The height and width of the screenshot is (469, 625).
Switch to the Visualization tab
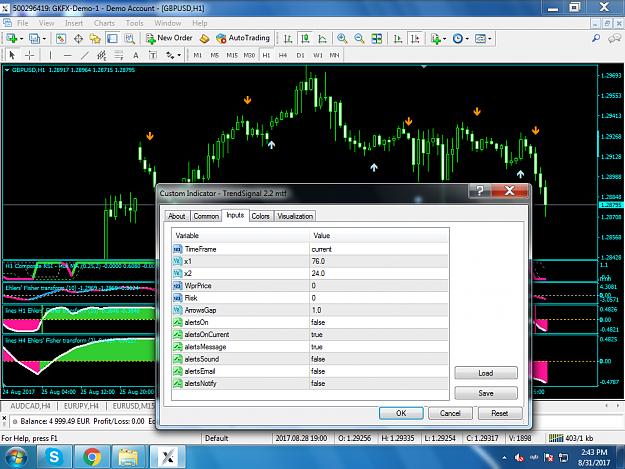point(295,216)
